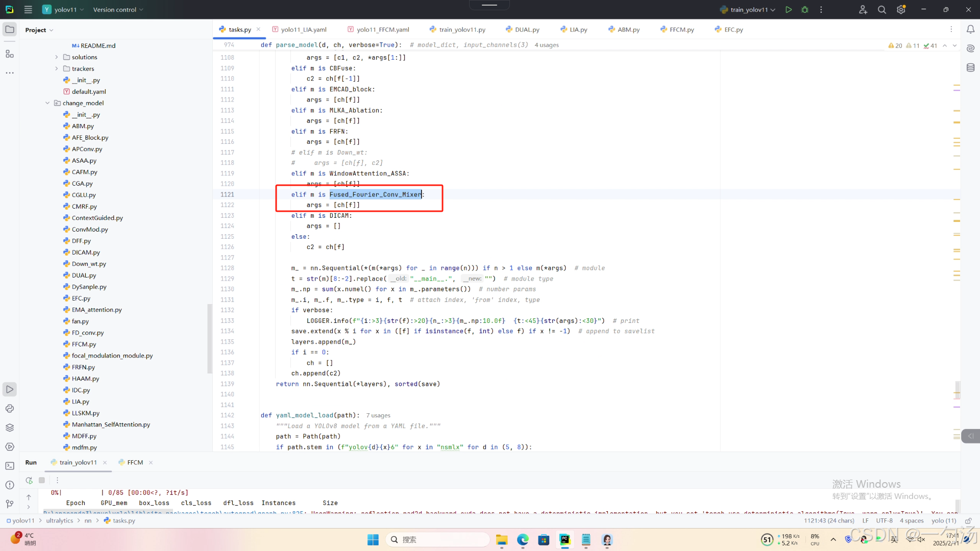Stop the running train_yolov11 process
980x551 pixels.
[x=42, y=480]
